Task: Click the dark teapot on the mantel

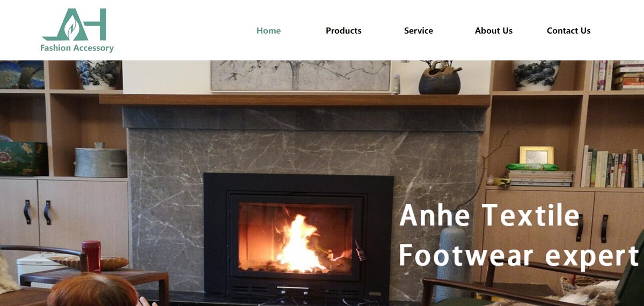Action: click(x=440, y=78)
